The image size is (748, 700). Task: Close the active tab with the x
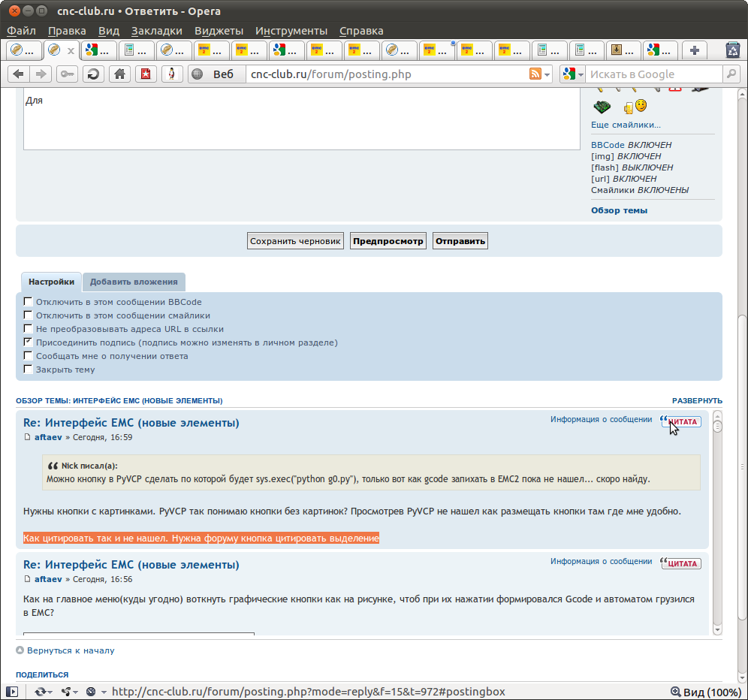tap(71, 50)
